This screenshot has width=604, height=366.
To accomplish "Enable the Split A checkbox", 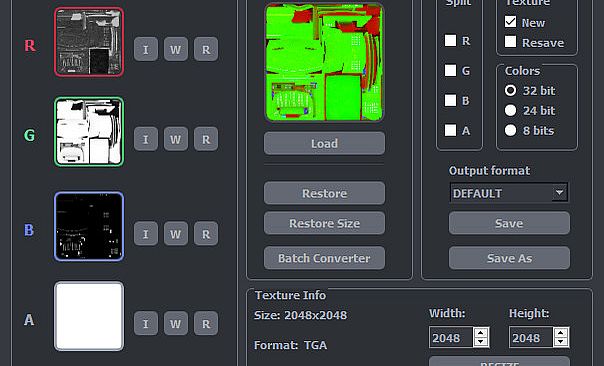I will pos(450,130).
